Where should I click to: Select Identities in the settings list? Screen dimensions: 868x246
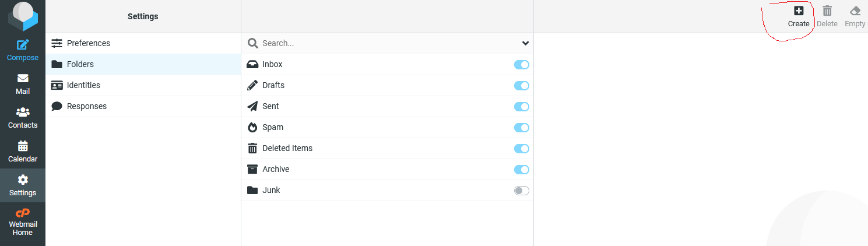click(83, 85)
